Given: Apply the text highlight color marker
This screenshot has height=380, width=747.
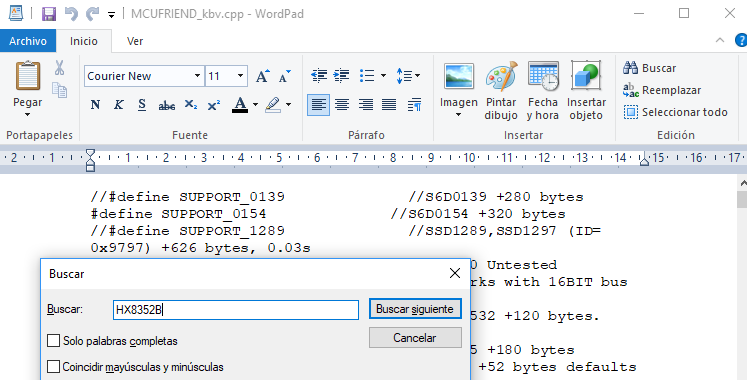Looking at the screenshot, I should click(x=273, y=105).
